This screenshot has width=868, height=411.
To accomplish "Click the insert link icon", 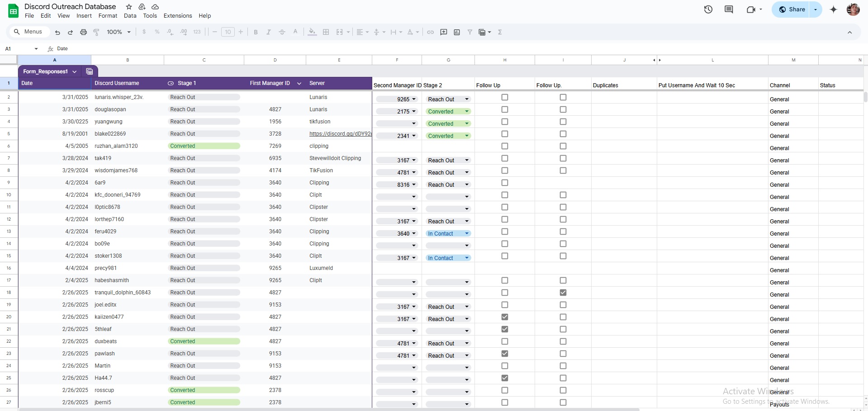I will point(430,32).
